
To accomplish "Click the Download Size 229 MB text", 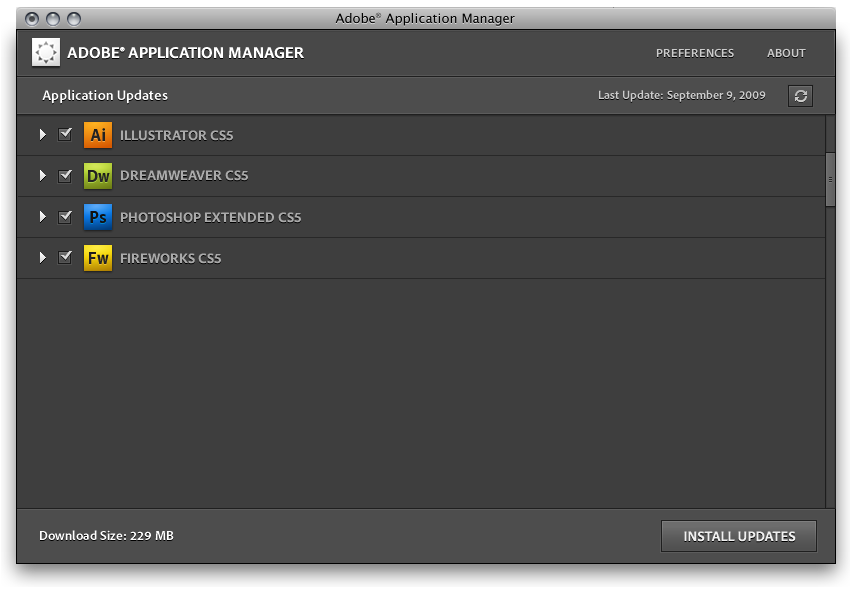I will [106, 536].
